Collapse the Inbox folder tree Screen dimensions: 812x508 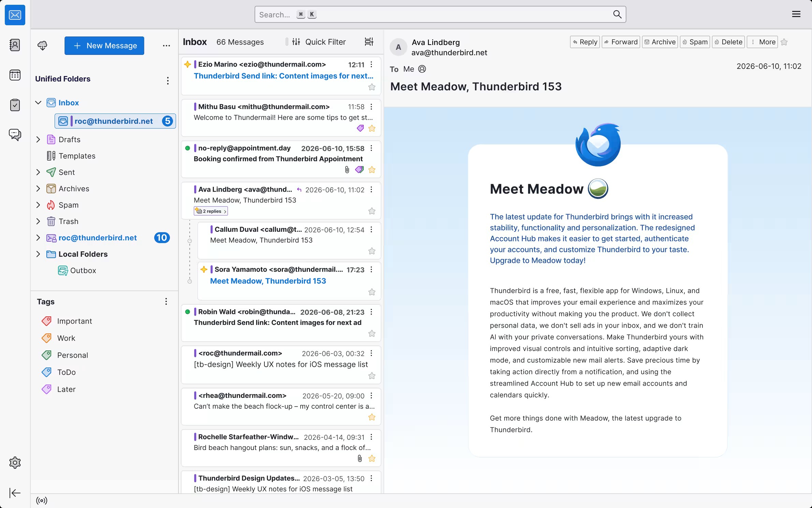pyautogui.click(x=38, y=103)
